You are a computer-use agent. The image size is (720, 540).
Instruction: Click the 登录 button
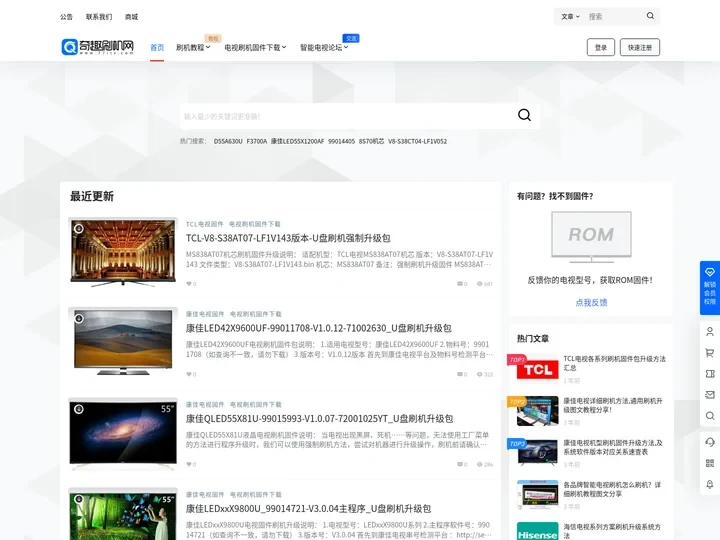pyautogui.click(x=601, y=47)
